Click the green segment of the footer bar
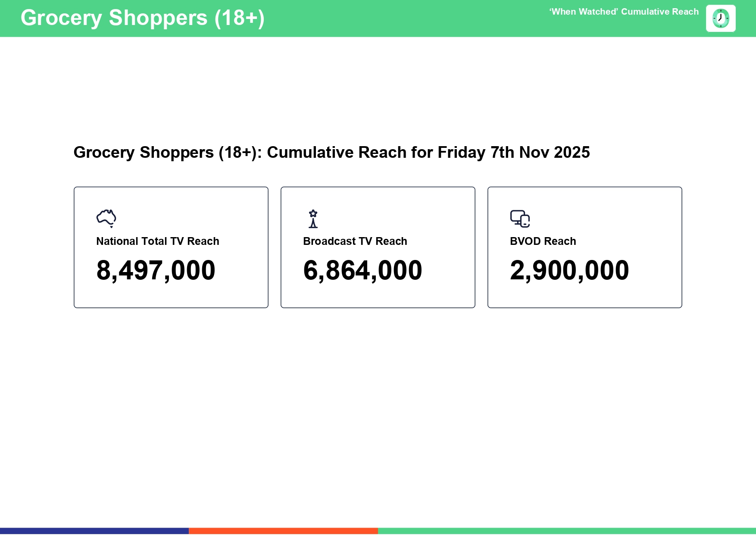 pos(567,531)
